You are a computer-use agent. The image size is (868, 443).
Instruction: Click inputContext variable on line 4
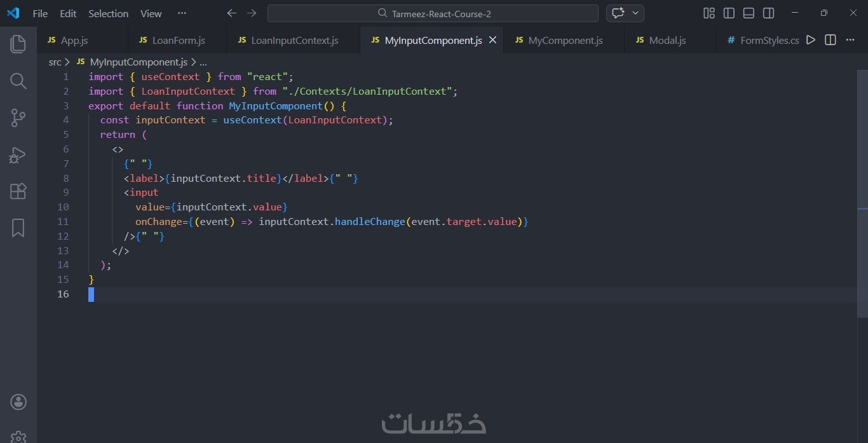point(170,120)
